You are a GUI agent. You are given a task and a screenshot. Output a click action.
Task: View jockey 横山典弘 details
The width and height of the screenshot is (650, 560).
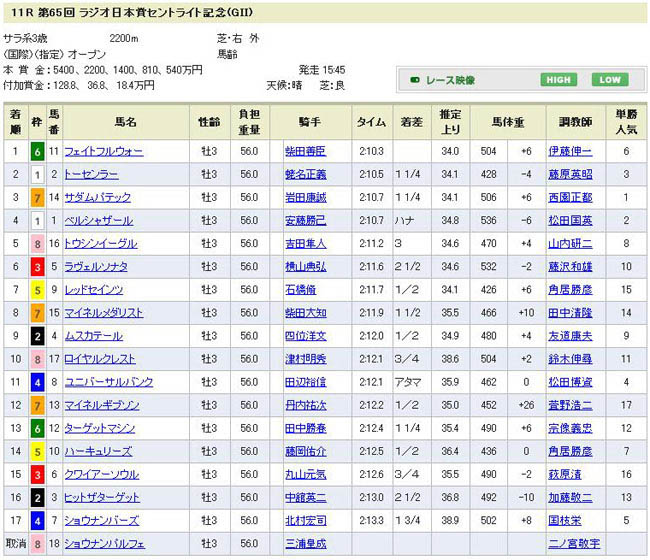tap(305, 267)
